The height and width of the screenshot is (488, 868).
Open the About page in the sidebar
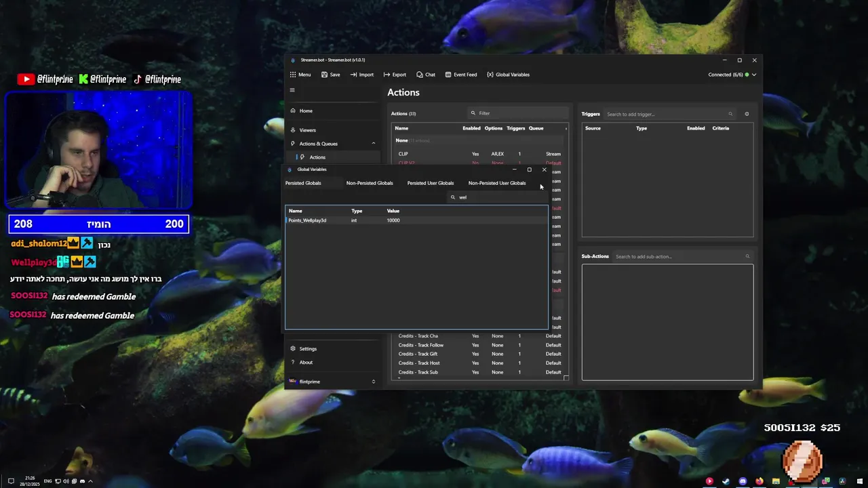tap(332, 362)
